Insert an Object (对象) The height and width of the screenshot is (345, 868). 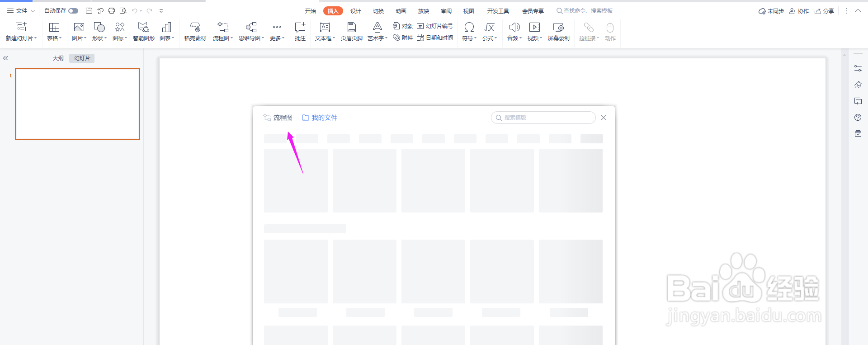point(402,26)
